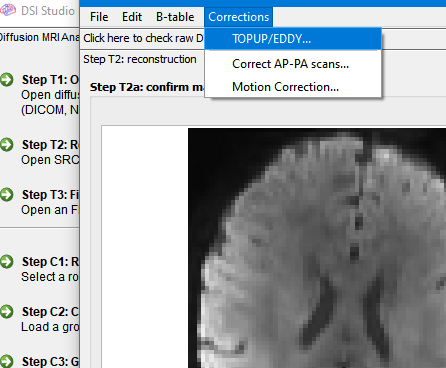Viewport: 446px width, 368px height.
Task: Close the open Corrections menu
Action: (x=239, y=17)
